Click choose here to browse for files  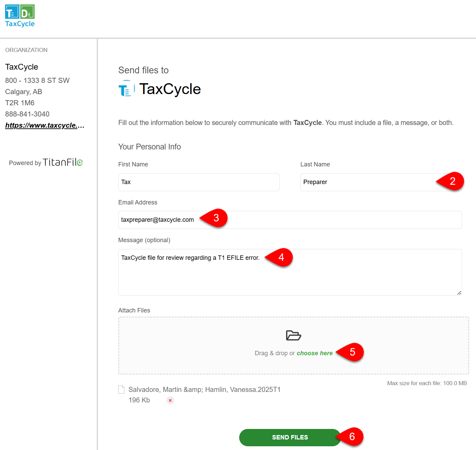314,353
